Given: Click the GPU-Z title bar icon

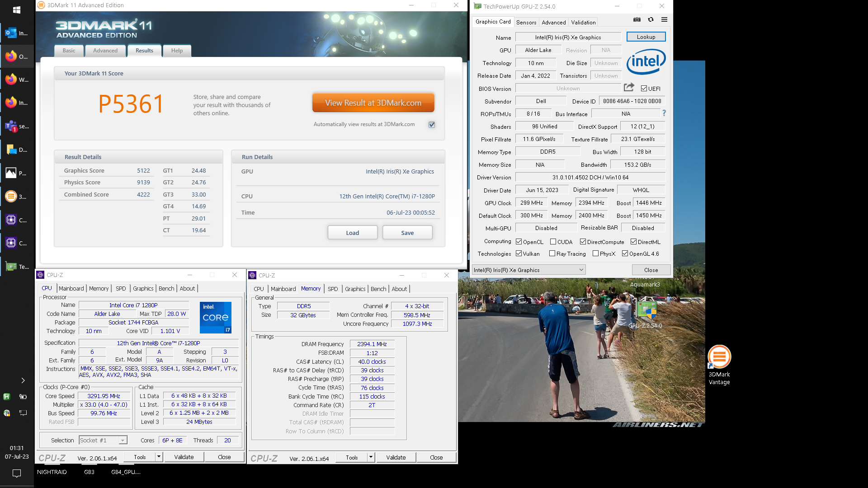Looking at the screenshot, I should click(x=477, y=6).
